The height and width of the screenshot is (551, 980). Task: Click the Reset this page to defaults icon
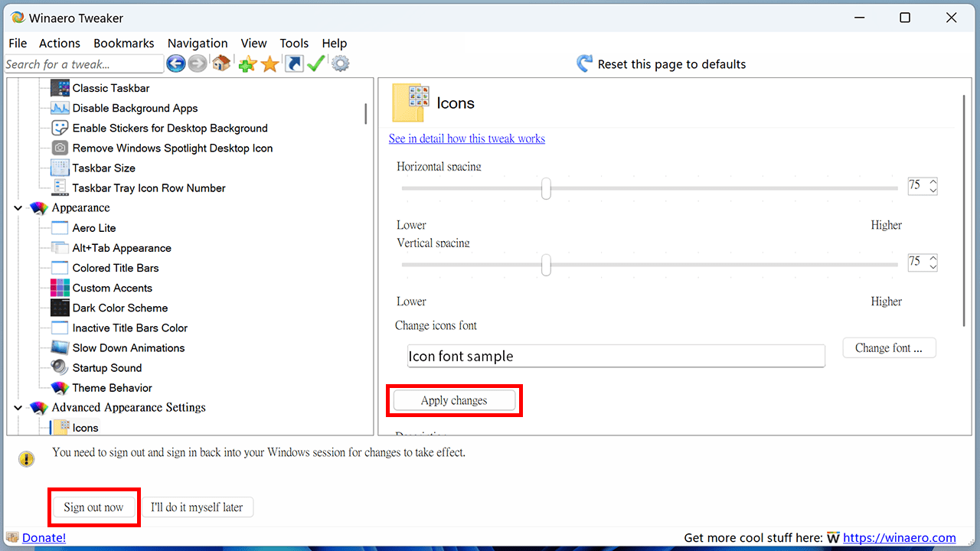click(x=585, y=64)
